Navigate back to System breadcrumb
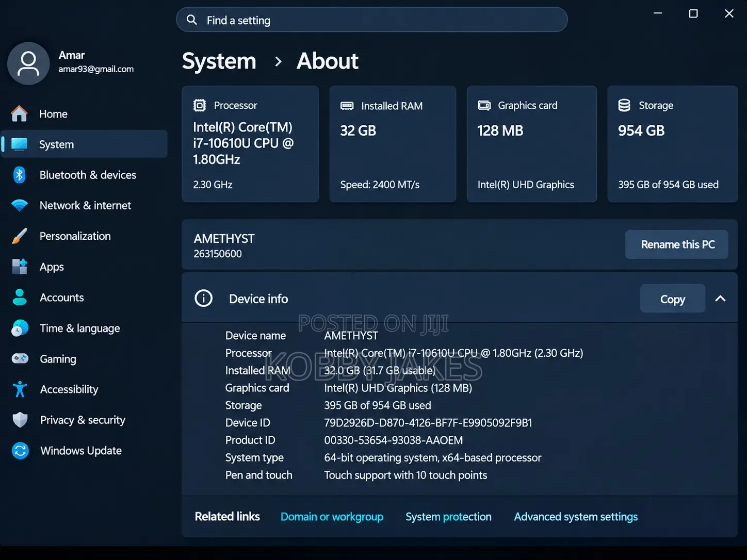The height and width of the screenshot is (560, 747). pyautogui.click(x=219, y=61)
